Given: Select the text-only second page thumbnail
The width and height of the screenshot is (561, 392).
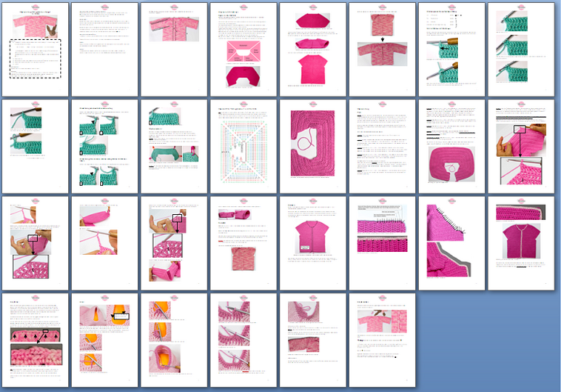Looking at the screenshot, I should (x=105, y=50).
